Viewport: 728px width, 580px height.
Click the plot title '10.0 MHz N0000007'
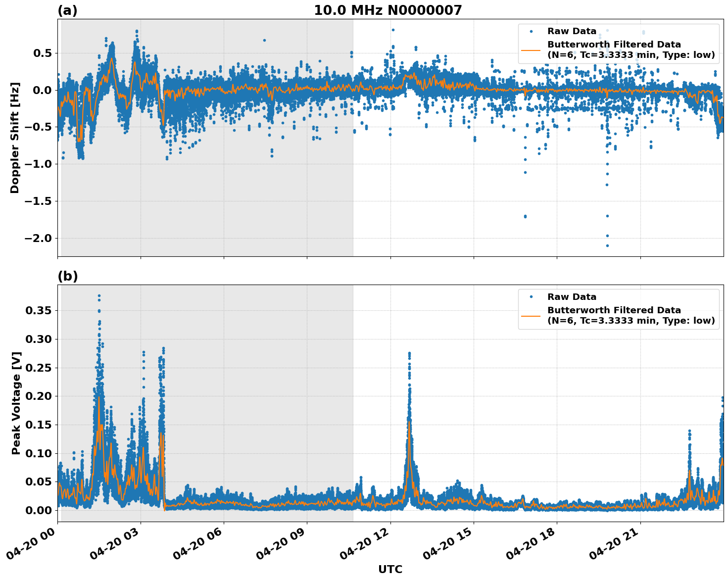point(388,10)
